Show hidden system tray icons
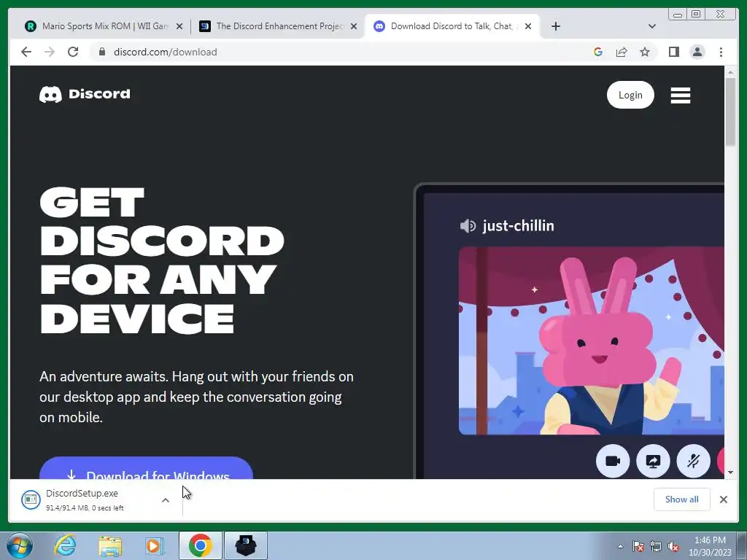 point(620,546)
